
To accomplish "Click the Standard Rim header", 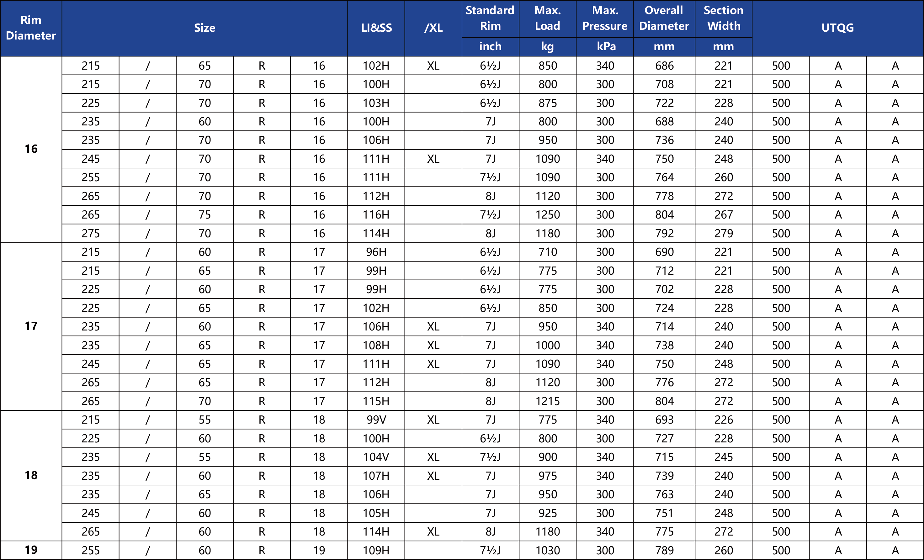I will pyautogui.click(x=490, y=18).
